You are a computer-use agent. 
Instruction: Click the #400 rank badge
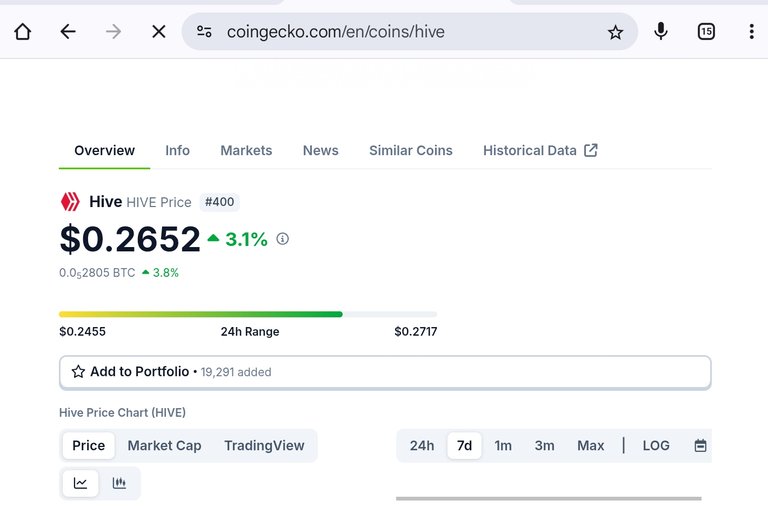point(219,202)
